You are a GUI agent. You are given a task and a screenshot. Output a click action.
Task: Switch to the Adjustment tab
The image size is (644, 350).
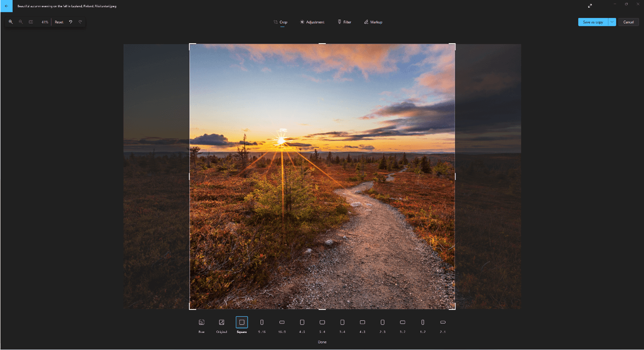point(312,22)
